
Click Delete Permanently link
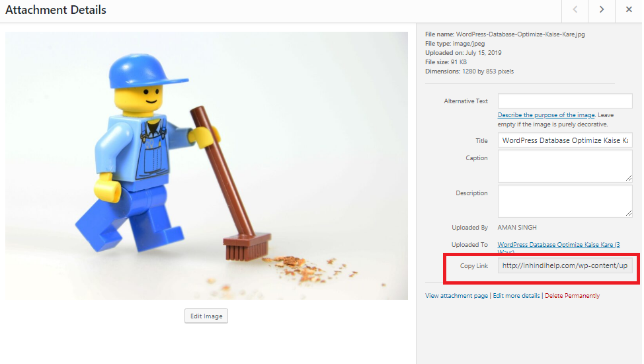coord(572,296)
